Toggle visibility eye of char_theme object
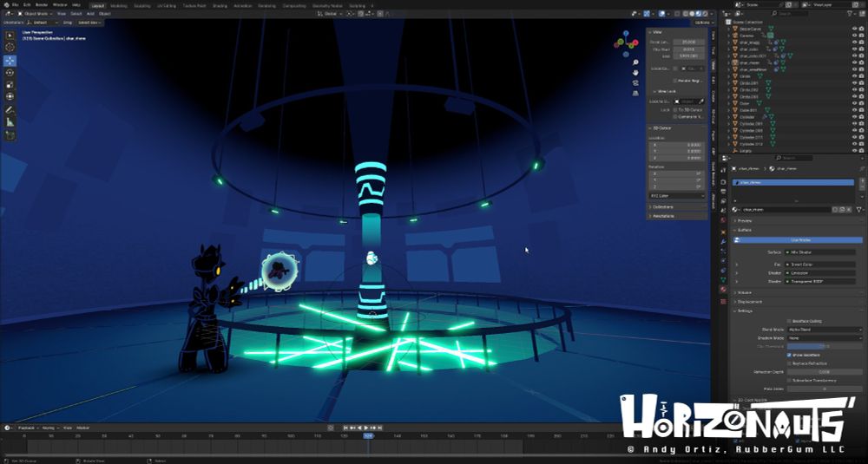 coord(854,62)
